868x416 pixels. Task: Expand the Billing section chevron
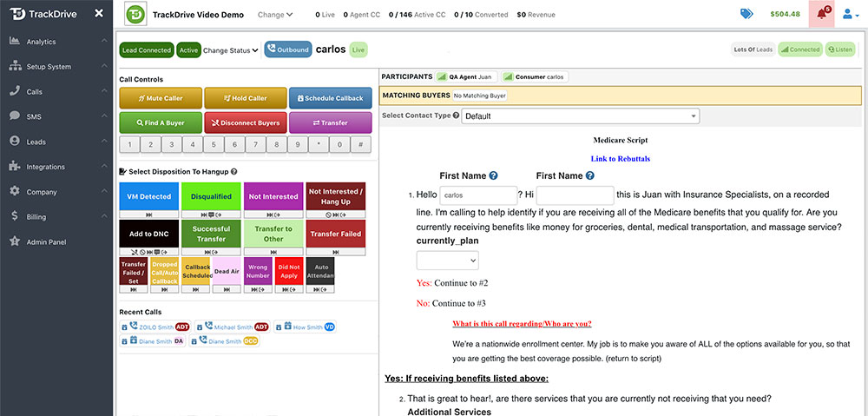click(104, 216)
